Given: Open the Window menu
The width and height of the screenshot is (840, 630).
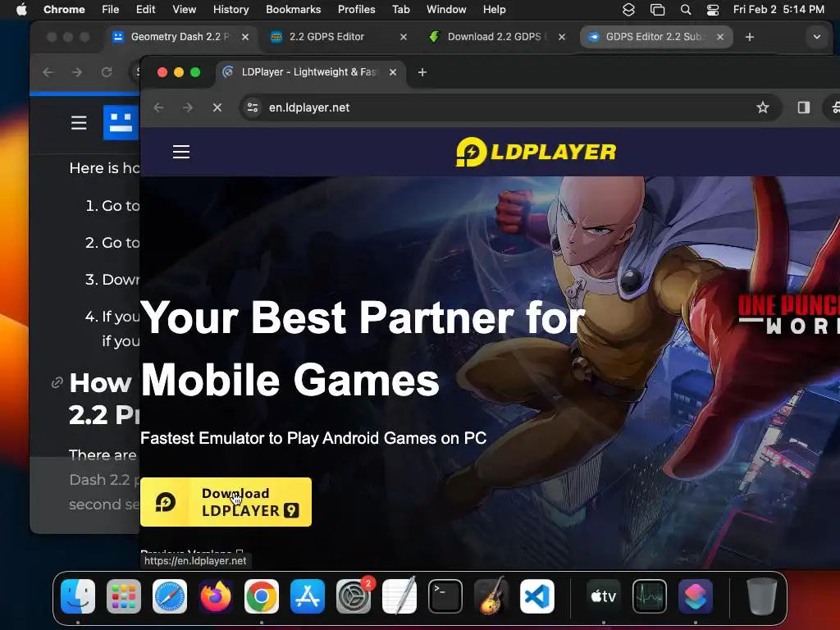Looking at the screenshot, I should click(x=446, y=10).
